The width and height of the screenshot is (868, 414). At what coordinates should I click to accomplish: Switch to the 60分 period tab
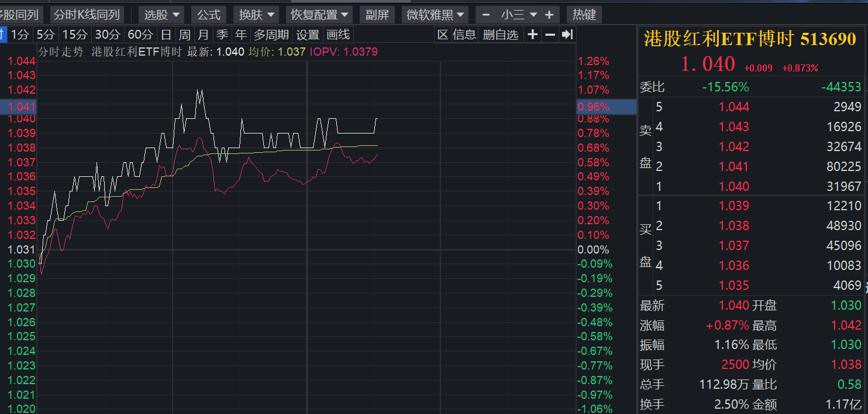140,35
